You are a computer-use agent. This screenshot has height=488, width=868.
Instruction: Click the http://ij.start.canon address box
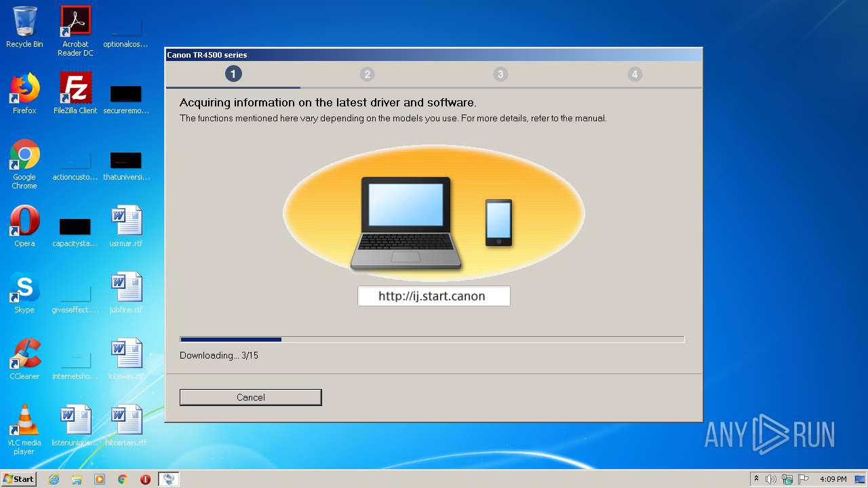[434, 296]
